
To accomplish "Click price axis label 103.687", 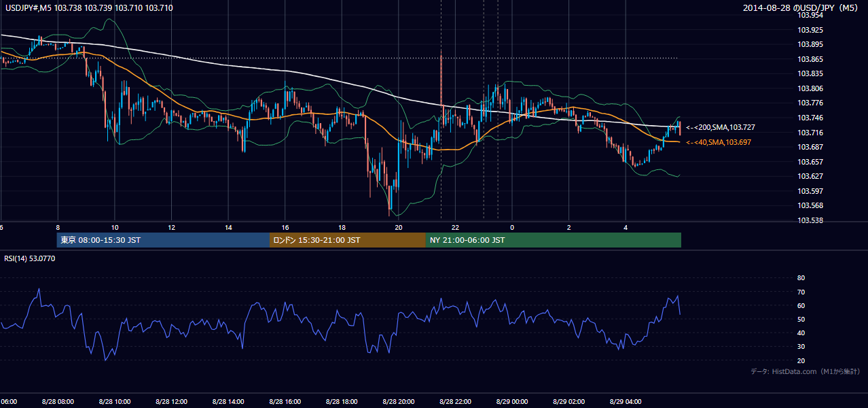I will click(x=810, y=147).
